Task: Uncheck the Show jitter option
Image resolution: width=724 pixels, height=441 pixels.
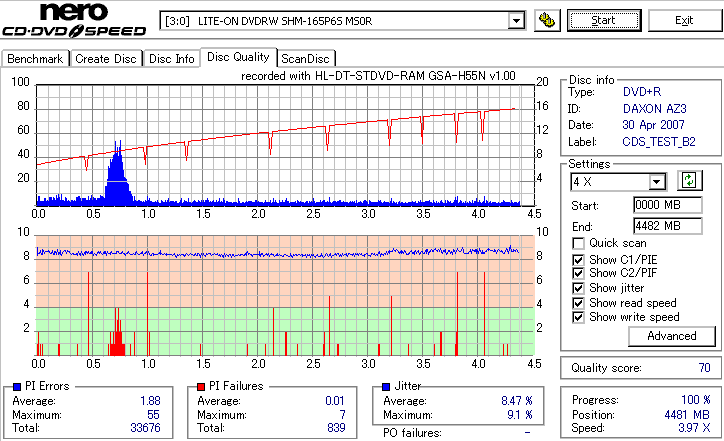Action: pos(578,288)
